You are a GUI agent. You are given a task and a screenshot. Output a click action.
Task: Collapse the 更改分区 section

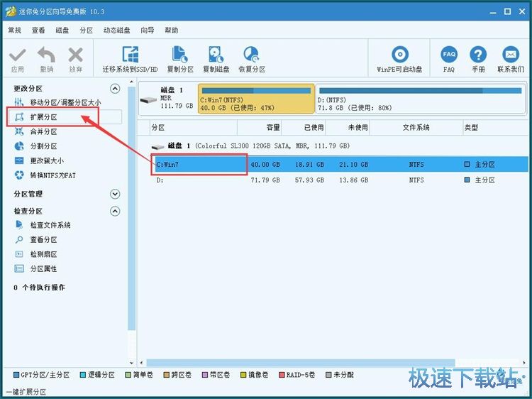click(x=115, y=88)
